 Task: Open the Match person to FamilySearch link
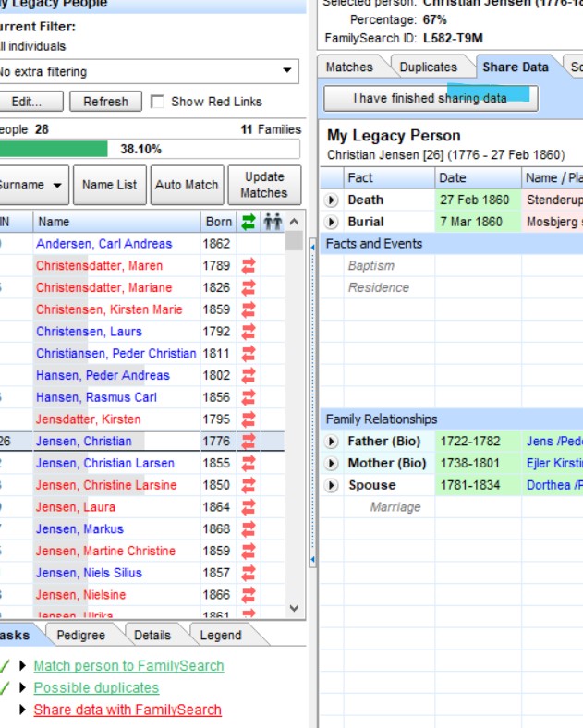click(x=128, y=666)
